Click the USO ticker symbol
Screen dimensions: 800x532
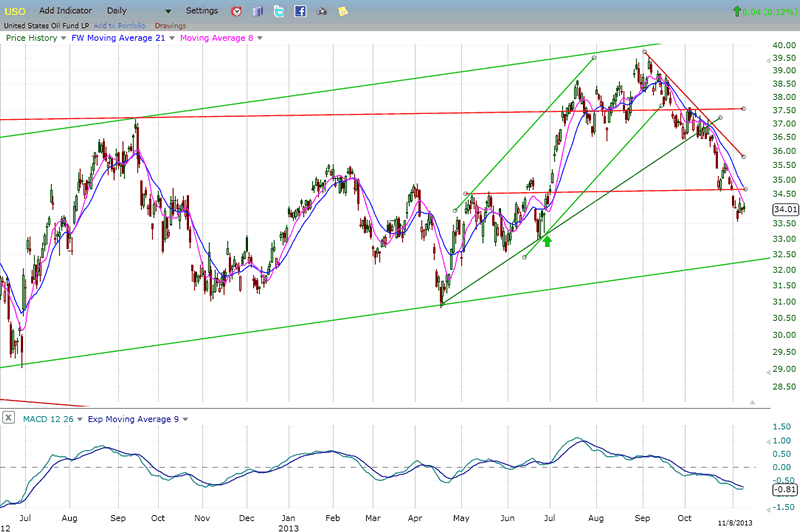(16, 11)
